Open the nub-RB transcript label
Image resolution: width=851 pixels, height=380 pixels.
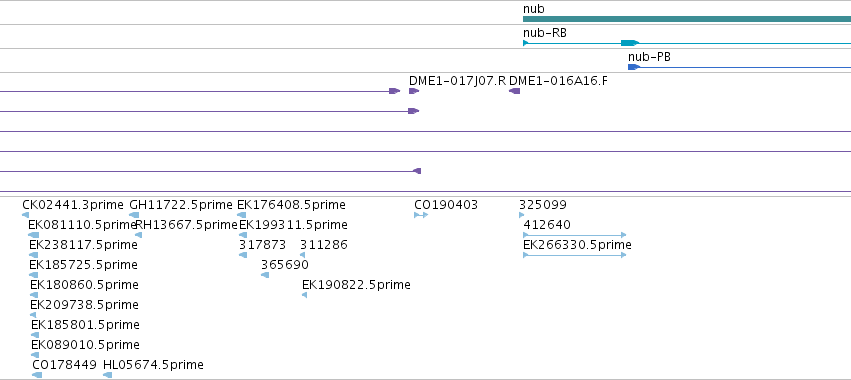(x=545, y=33)
